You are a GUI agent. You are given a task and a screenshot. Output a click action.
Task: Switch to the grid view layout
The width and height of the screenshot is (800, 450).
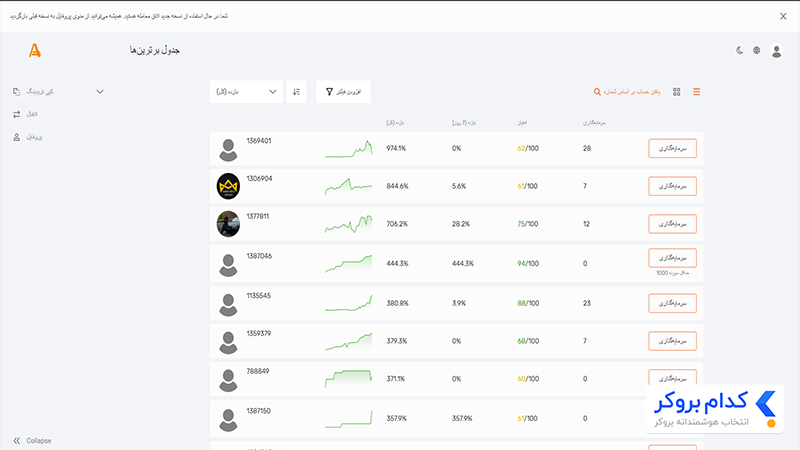tap(677, 92)
